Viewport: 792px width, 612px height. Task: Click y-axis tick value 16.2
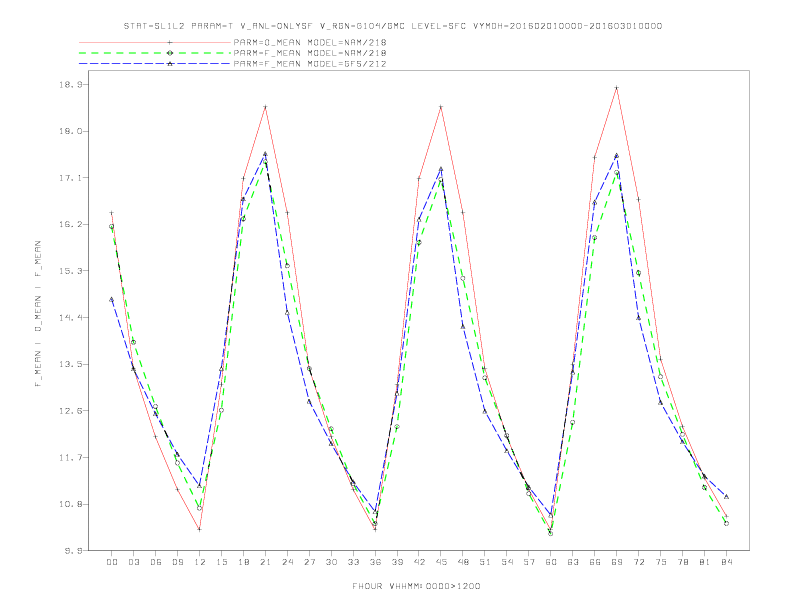(70, 225)
